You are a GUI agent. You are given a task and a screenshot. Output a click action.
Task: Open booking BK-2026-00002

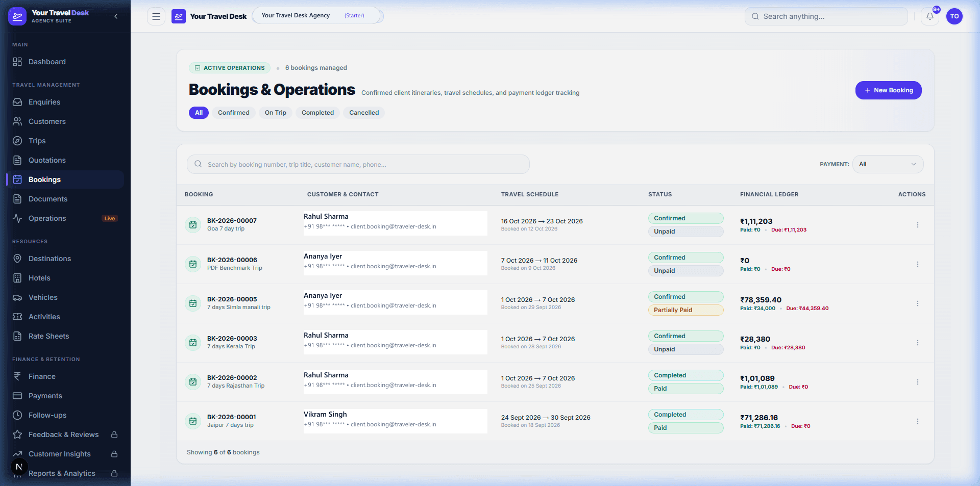coord(232,377)
